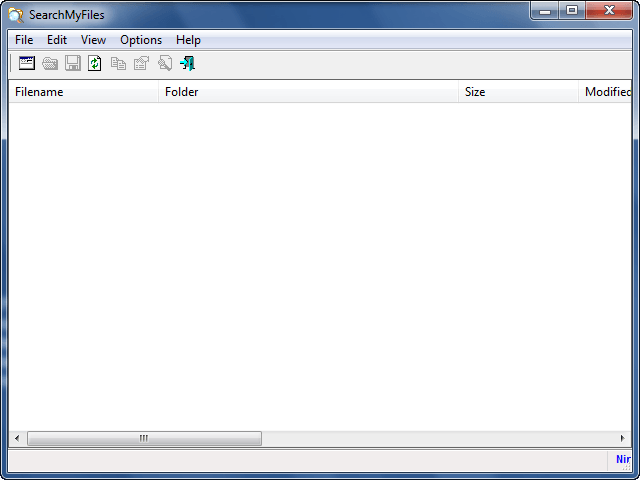Click the Find toolbar icon
The image size is (640, 480).
pyautogui.click(x=165, y=63)
